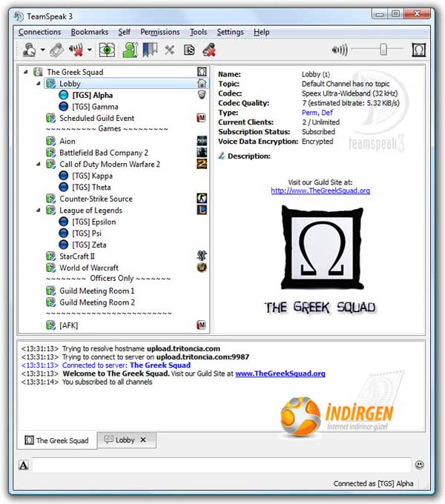Screen dimensions: 445x504
Task: Select StarCraft II channel
Action: click(77, 256)
